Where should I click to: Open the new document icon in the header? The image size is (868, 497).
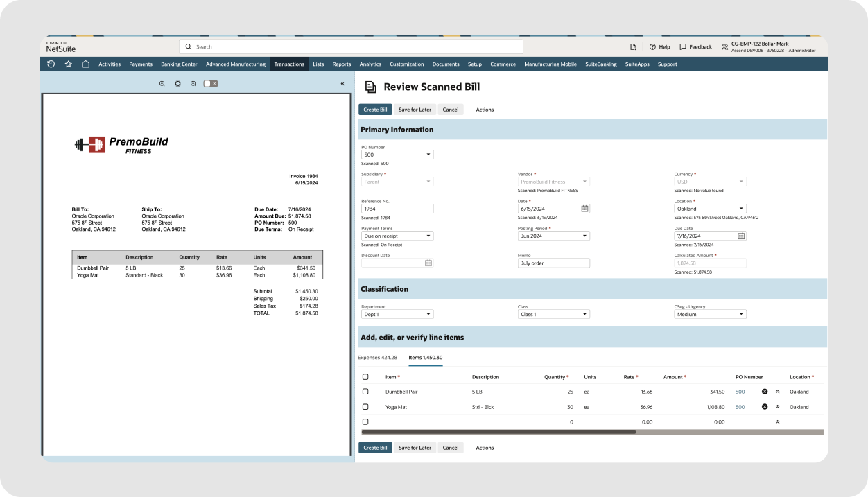pyautogui.click(x=632, y=46)
